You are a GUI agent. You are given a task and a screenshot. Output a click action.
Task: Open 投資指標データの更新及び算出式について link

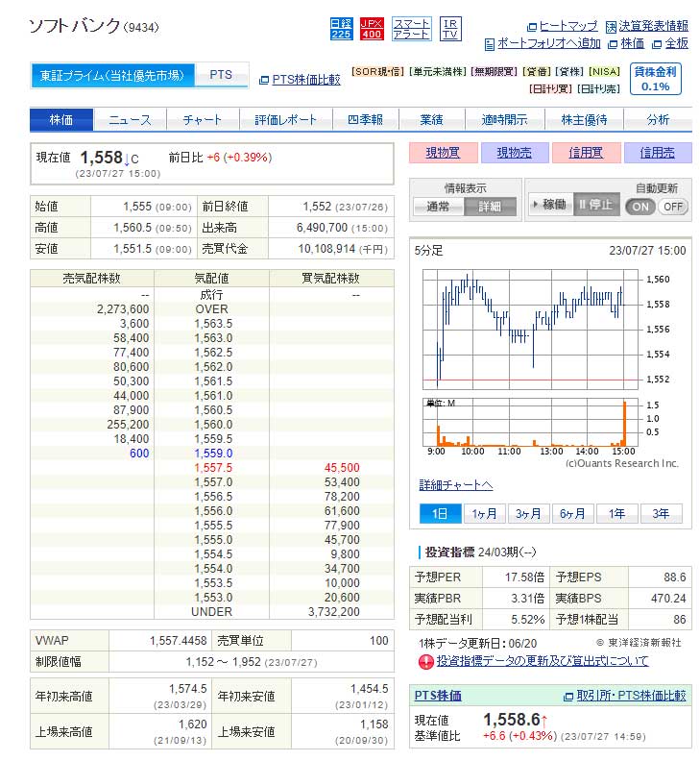(543, 661)
